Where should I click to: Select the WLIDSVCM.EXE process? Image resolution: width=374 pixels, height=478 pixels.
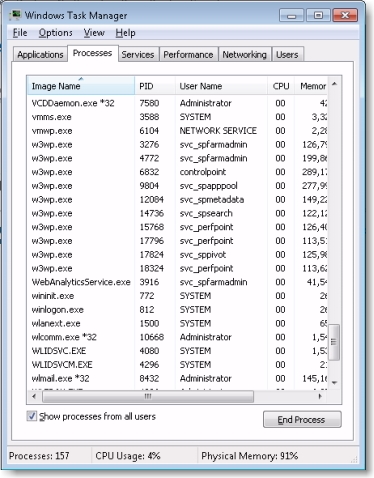pyautogui.click(x=177, y=365)
